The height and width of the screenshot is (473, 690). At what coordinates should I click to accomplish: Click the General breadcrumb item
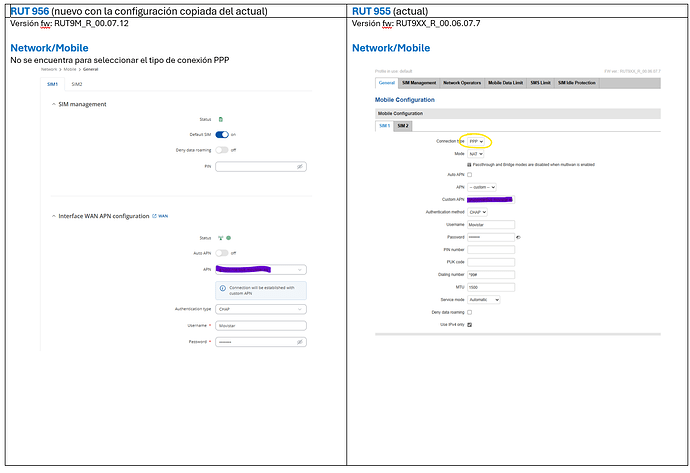coord(91,70)
